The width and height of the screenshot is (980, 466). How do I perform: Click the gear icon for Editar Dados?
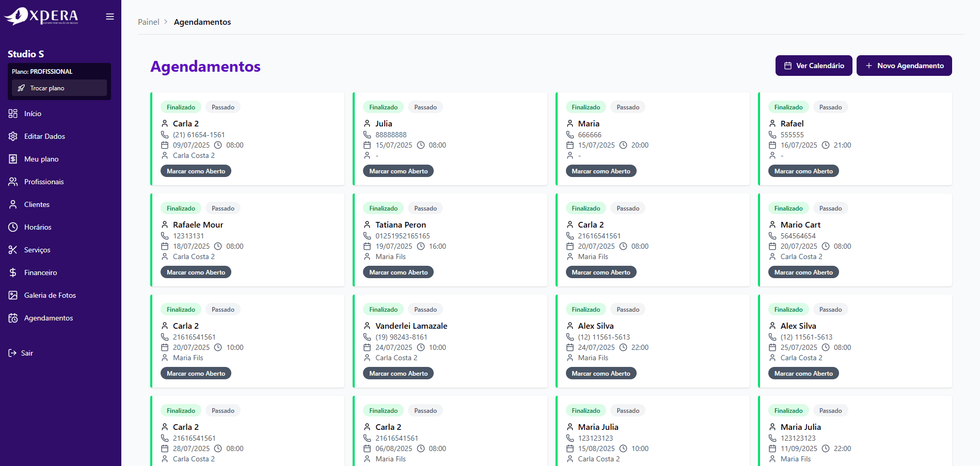click(x=13, y=136)
